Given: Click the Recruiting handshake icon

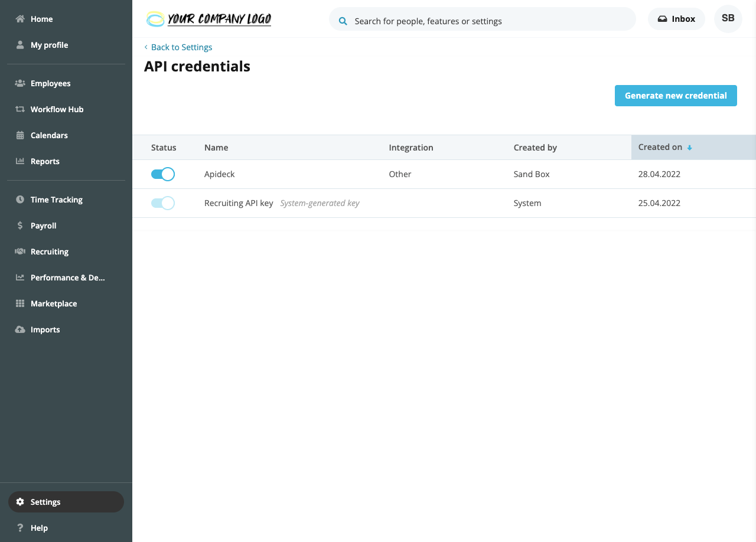Looking at the screenshot, I should tap(20, 252).
